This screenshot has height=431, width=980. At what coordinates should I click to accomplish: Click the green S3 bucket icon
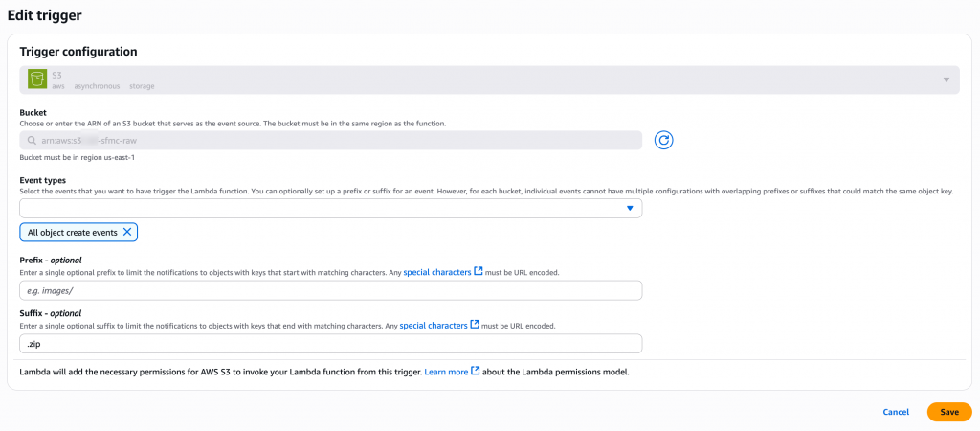pyautogui.click(x=38, y=80)
